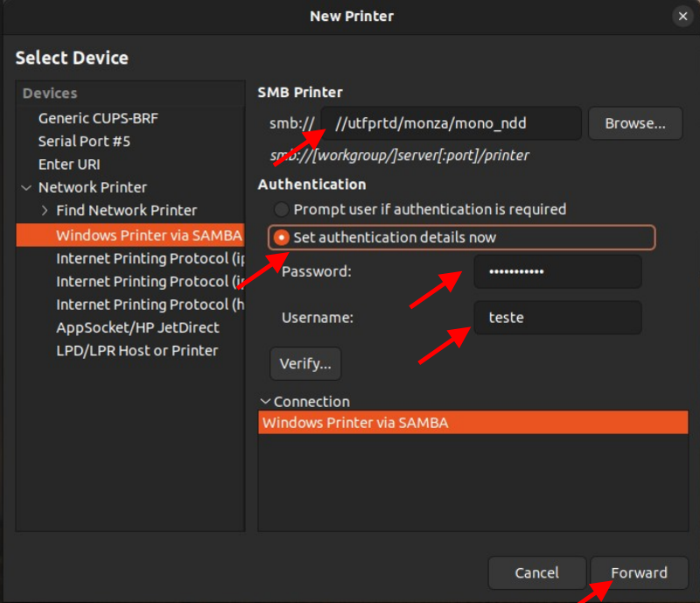
Task: Select 'Set authentication details now' radio button
Action: (281, 237)
